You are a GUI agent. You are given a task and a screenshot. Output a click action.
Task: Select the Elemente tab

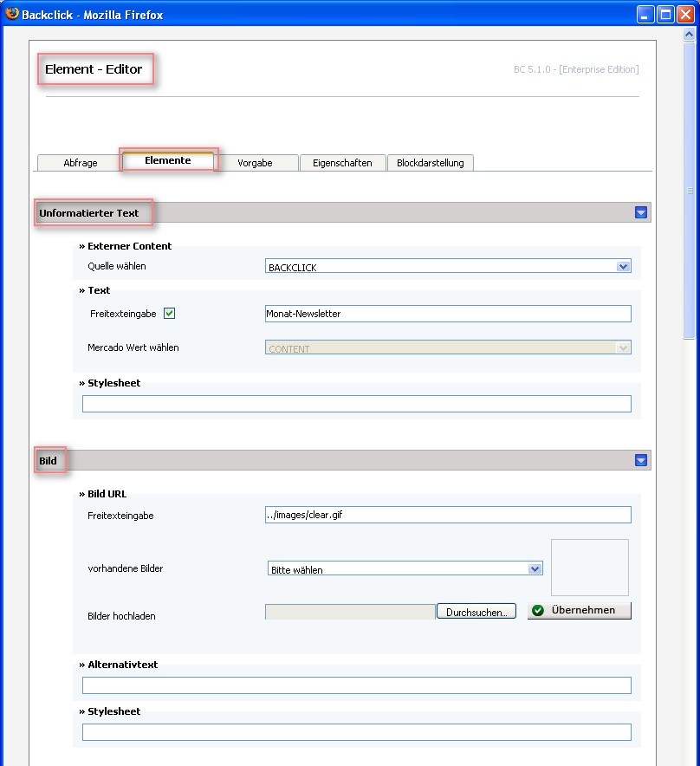coord(167,160)
